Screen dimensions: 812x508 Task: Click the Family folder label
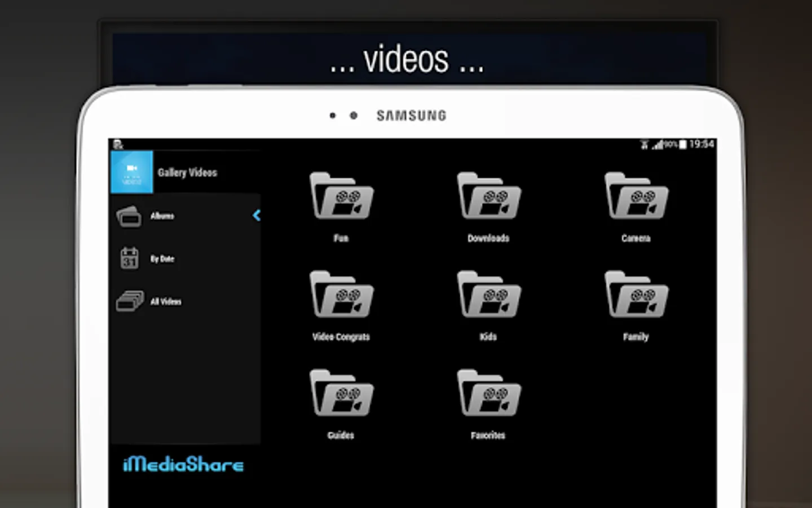[x=636, y=337]
